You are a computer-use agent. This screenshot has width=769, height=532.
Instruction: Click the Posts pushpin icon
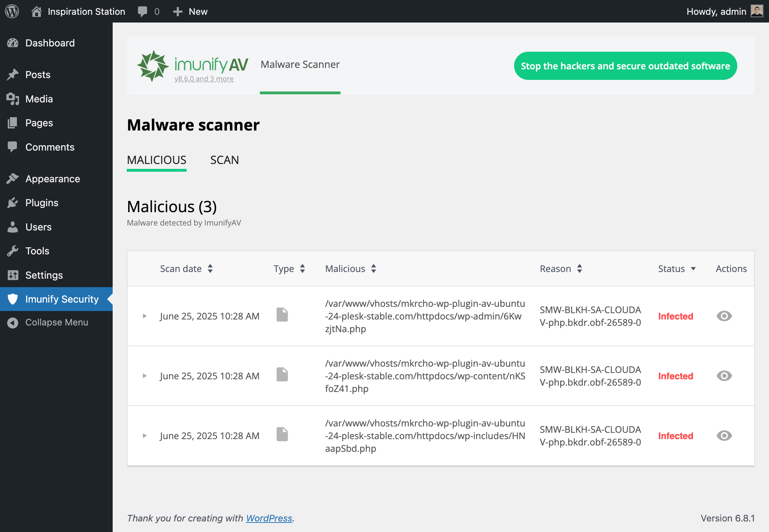13,75
